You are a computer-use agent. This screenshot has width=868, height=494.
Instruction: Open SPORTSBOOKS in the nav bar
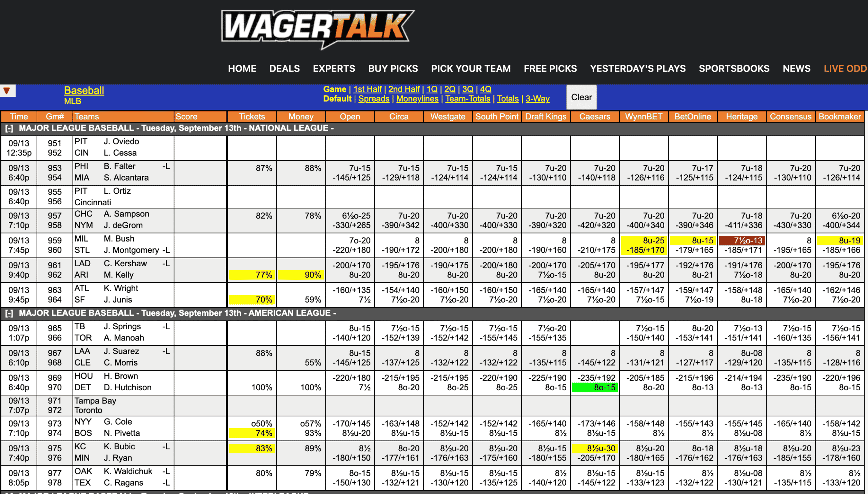click(x=734, y=68)
